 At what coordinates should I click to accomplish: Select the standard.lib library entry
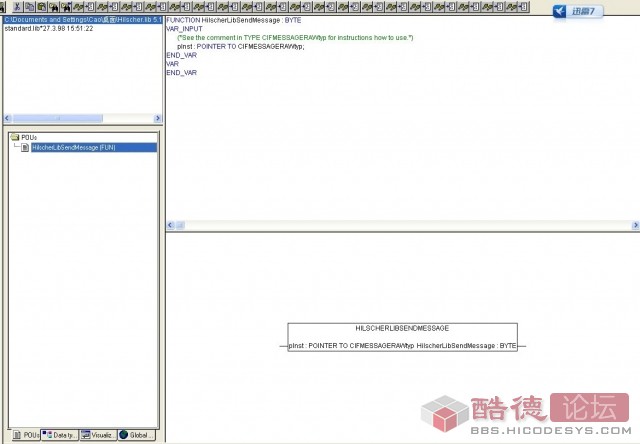pos(48,29)
